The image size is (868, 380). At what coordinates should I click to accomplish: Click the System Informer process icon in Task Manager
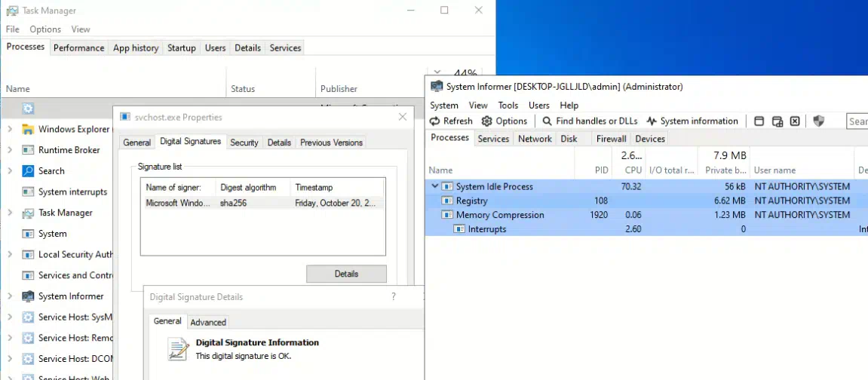tap(28, 296)
